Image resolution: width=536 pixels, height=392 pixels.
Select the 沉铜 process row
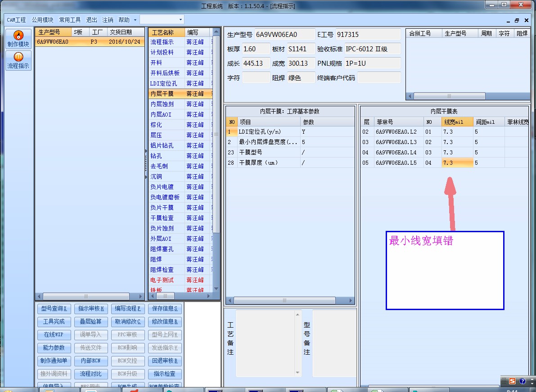pos(180,177)
